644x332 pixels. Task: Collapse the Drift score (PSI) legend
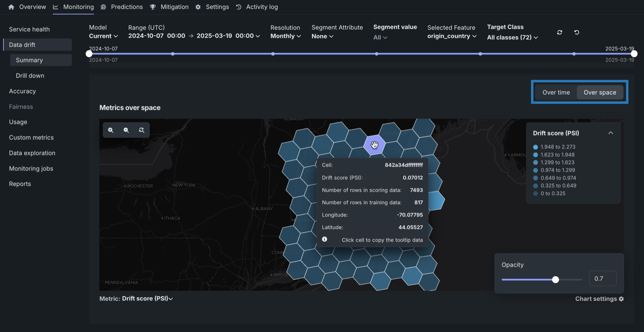611,133
